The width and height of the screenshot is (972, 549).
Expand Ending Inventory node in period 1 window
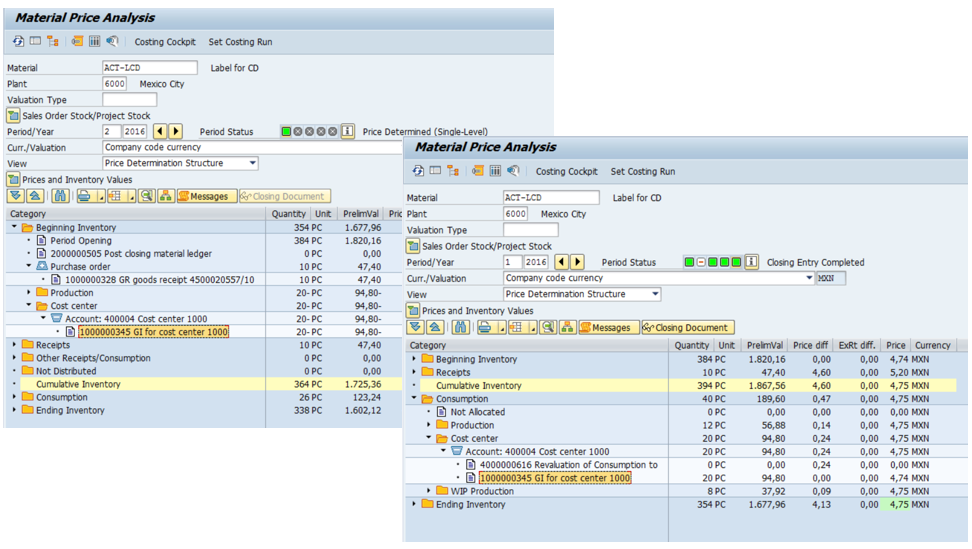tap(414, 504)
